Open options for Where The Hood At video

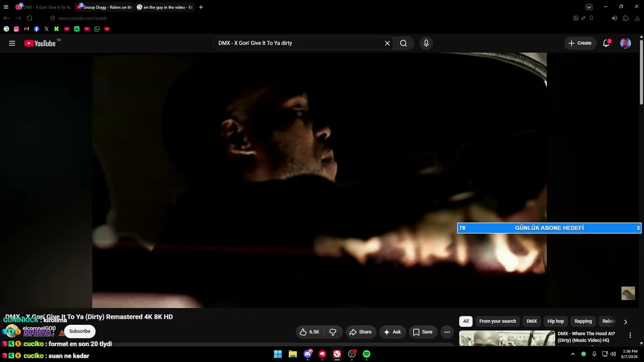tap(630, 335)
